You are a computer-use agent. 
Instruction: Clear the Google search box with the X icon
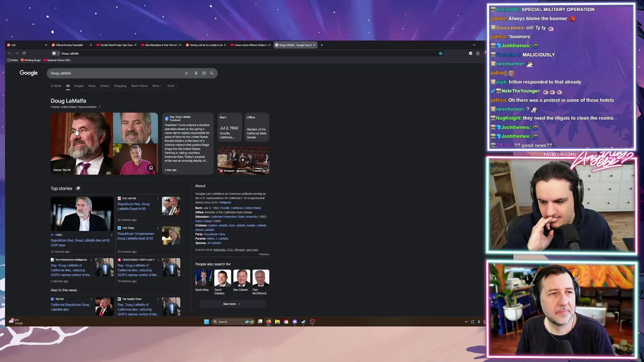186,73
